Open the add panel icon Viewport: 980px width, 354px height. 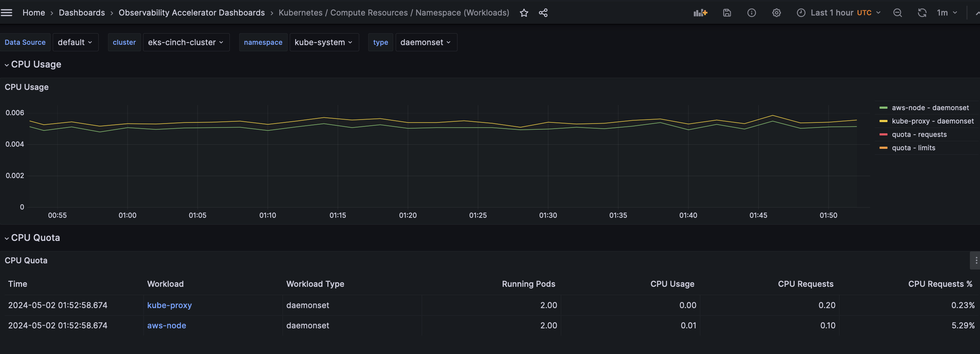click(x=700, y=13)
